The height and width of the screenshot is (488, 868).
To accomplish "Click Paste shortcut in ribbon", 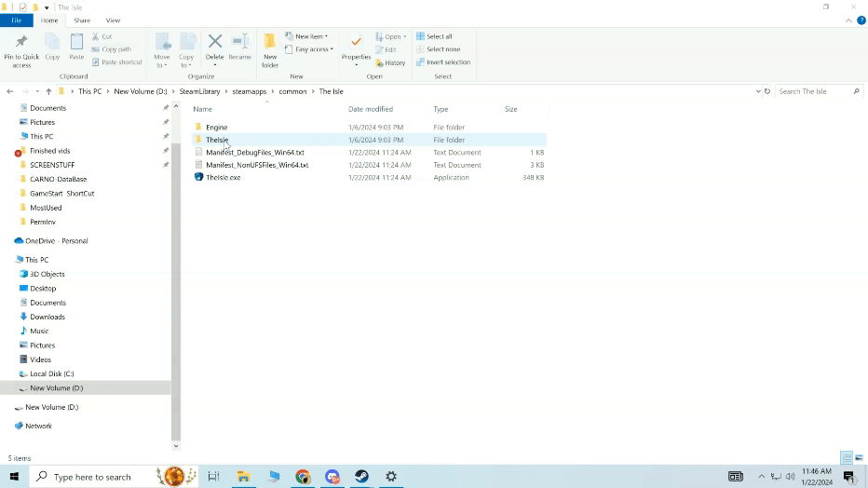I will (116, 62).
